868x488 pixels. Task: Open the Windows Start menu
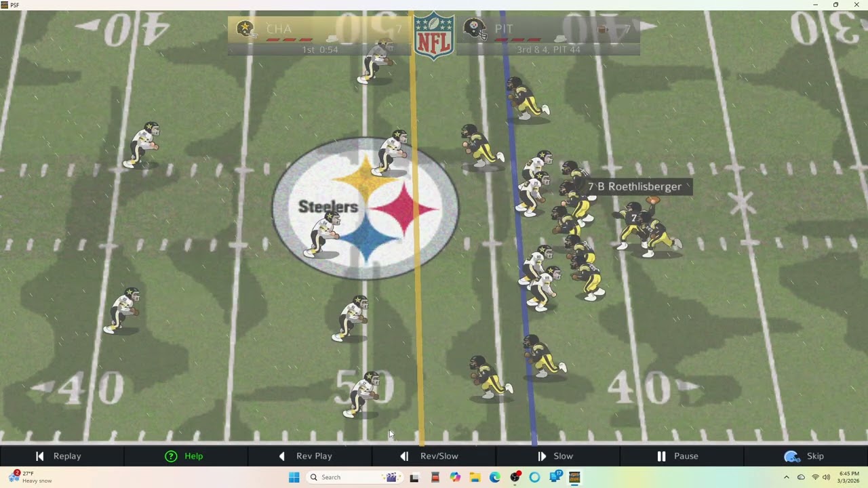pos(294,477)
